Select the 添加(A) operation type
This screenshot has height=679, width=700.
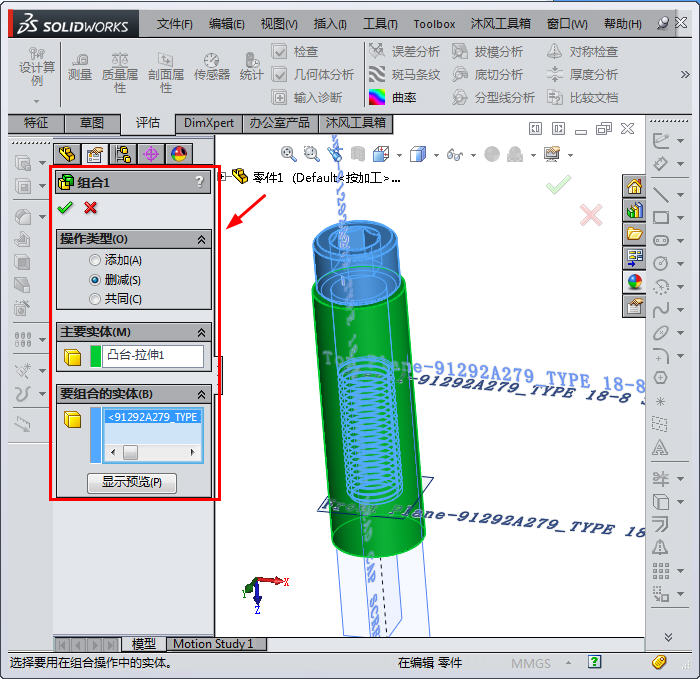[x=96, y=260]
